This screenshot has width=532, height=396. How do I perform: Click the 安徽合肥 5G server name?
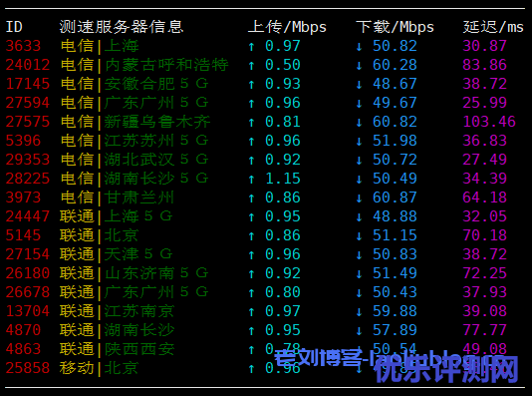point(156,84)
